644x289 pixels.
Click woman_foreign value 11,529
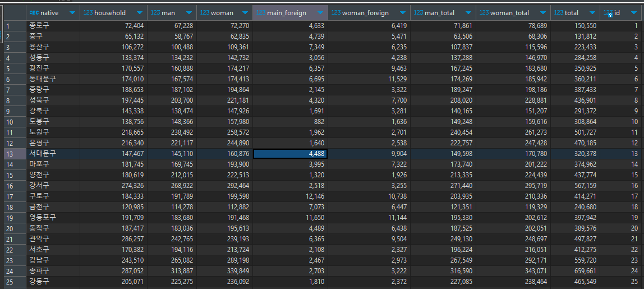pos(369,79)
